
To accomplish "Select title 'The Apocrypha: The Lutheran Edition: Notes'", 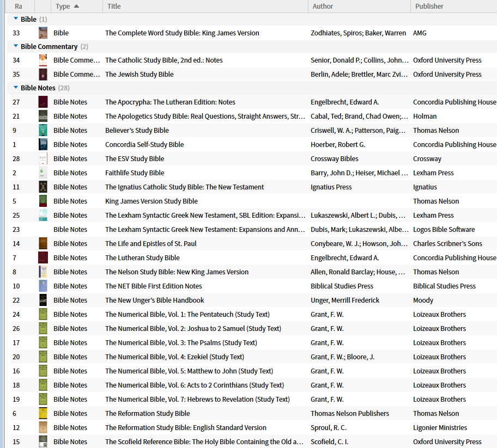I will coord(170,102).
